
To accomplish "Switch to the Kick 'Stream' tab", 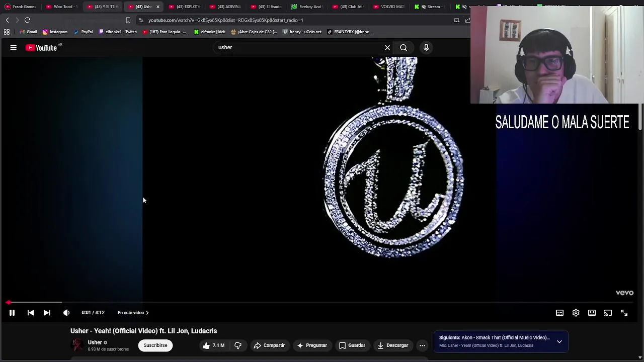I will pyautogui.click(x=431, y=7).
